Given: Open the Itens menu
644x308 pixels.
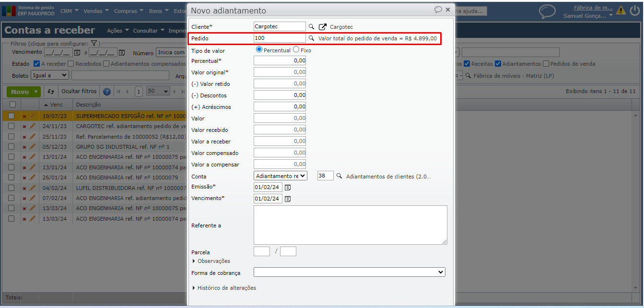Looking at the screenshot, I should [x=158, y=11].
